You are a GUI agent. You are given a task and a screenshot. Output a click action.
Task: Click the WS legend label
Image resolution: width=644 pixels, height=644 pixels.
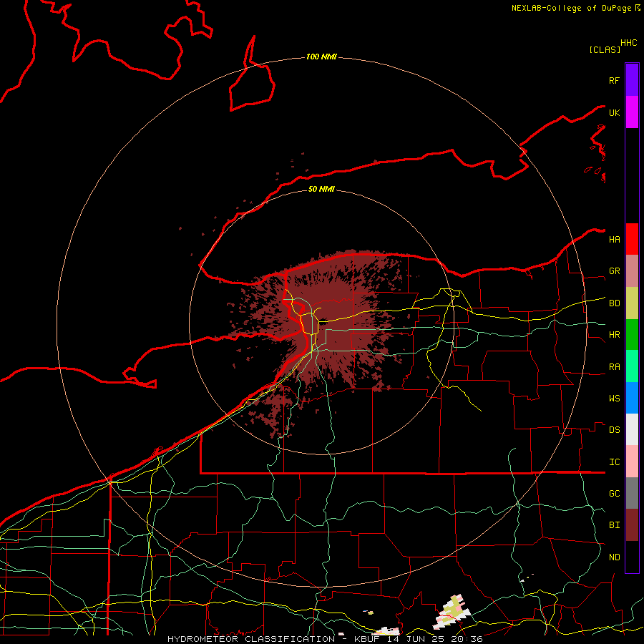click(x=614, y=399)
